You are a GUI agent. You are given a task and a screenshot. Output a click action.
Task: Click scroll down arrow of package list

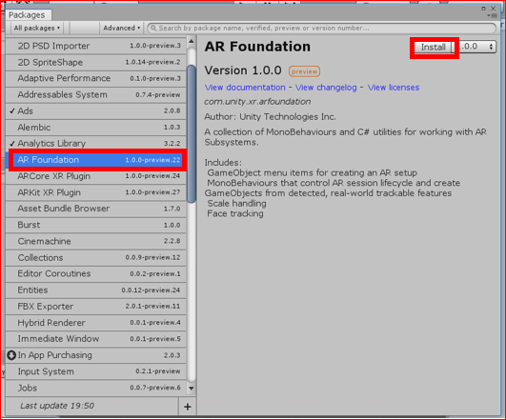[192, 388]
